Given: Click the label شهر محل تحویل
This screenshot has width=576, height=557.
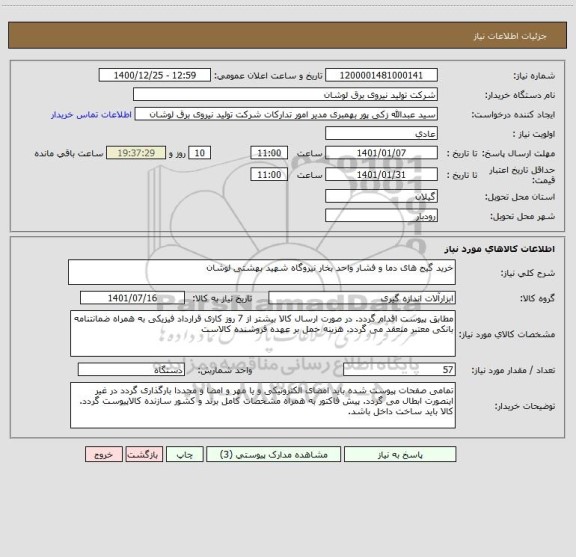Looking at the screenshot, I should 522,216.
